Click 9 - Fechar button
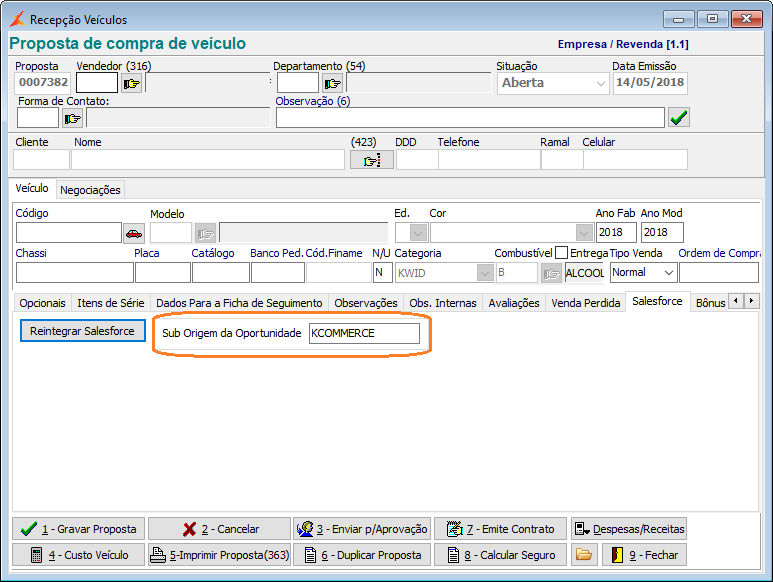 click(644, 555)
